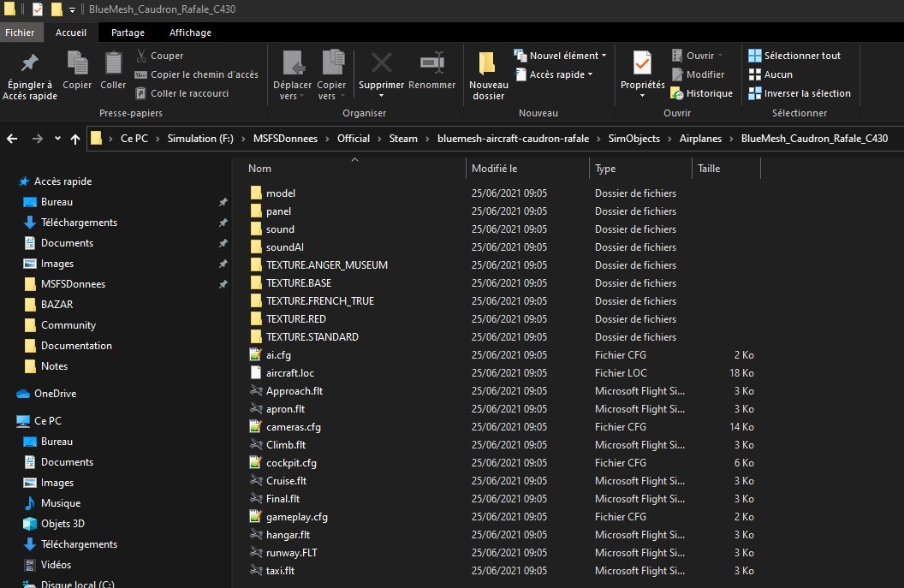Open BAZAR folder in sidebar
This screenshot has width=904, height=588.
56,305
